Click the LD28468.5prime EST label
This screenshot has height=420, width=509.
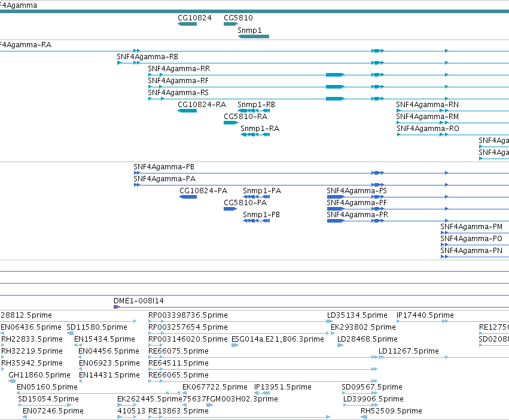point(367,339)
